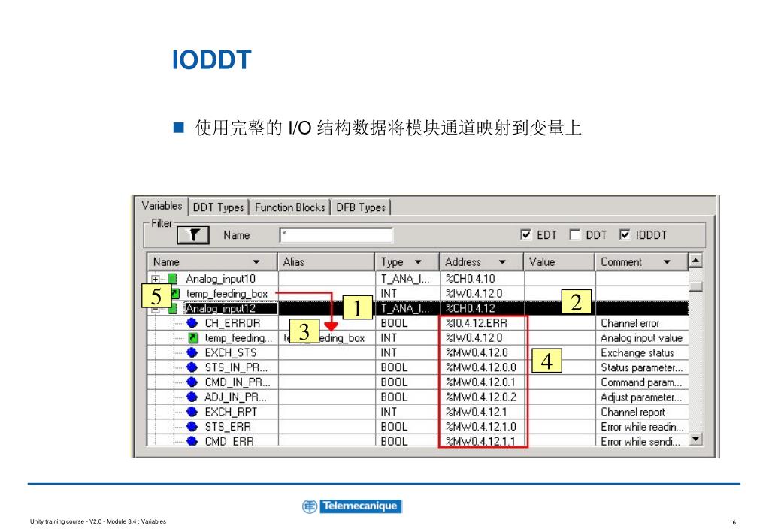Click the Telemecanique logo
This screenshot has height=532, width=769.
[x=352, y=506]
